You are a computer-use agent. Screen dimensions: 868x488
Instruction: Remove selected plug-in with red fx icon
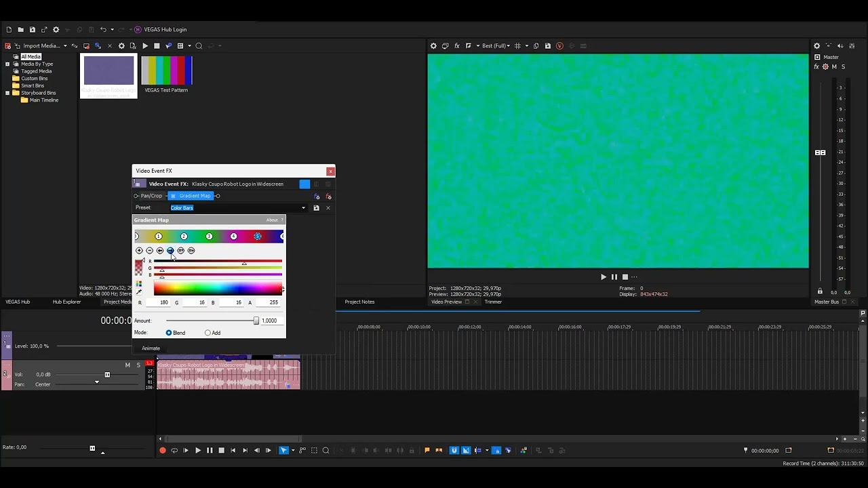[329, 197]
